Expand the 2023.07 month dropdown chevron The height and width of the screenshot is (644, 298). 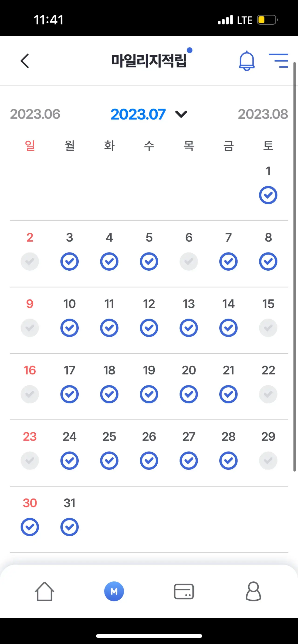point(181,114)
